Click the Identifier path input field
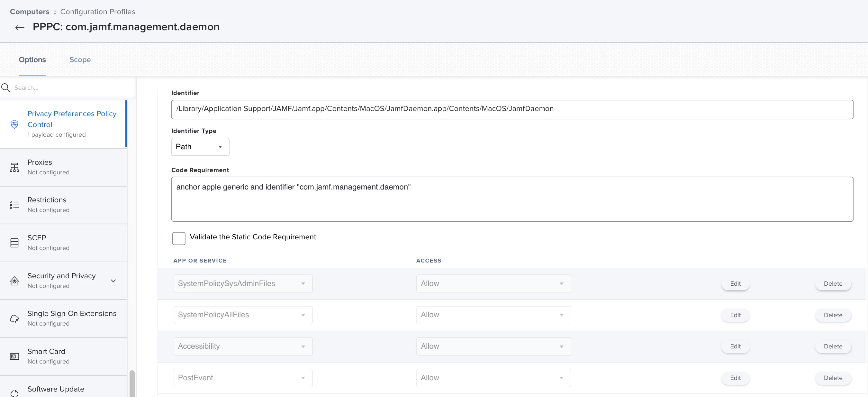The height and width of the screenshot is (397, 868). (x=512, y=109)
